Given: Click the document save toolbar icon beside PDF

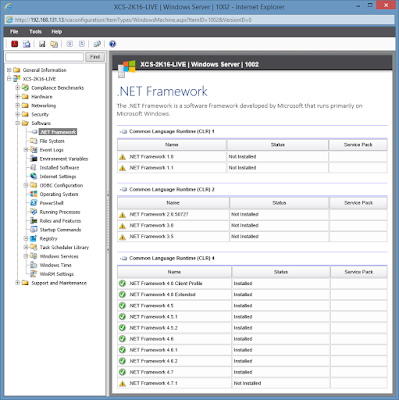Looking at the screenshot, I should (27, 44).
